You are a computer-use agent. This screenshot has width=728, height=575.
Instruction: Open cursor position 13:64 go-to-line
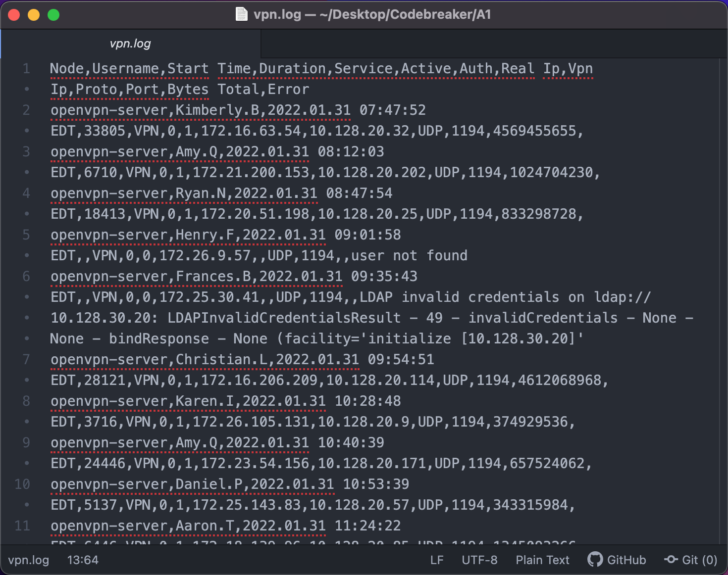[x=83, y=560]
